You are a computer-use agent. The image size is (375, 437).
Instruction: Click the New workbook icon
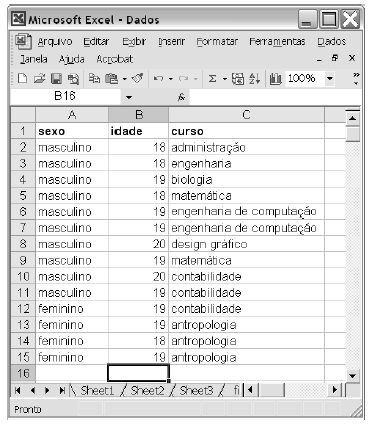22,79
